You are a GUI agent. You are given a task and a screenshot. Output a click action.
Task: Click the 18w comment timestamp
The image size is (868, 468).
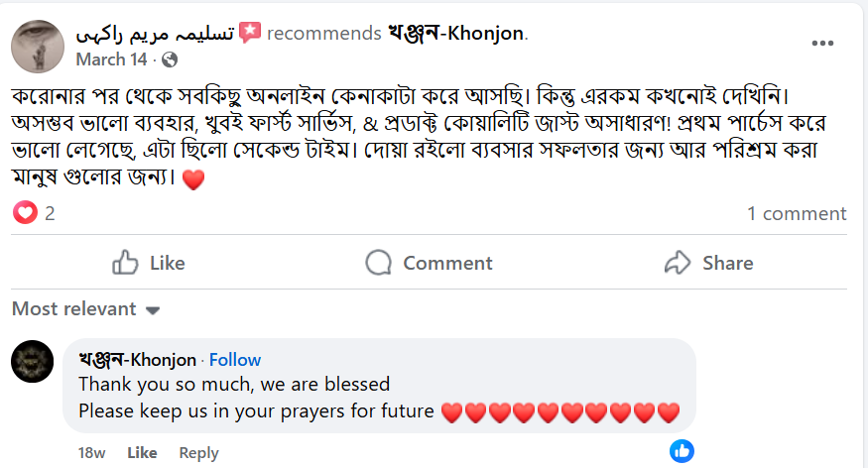(91, 452)
